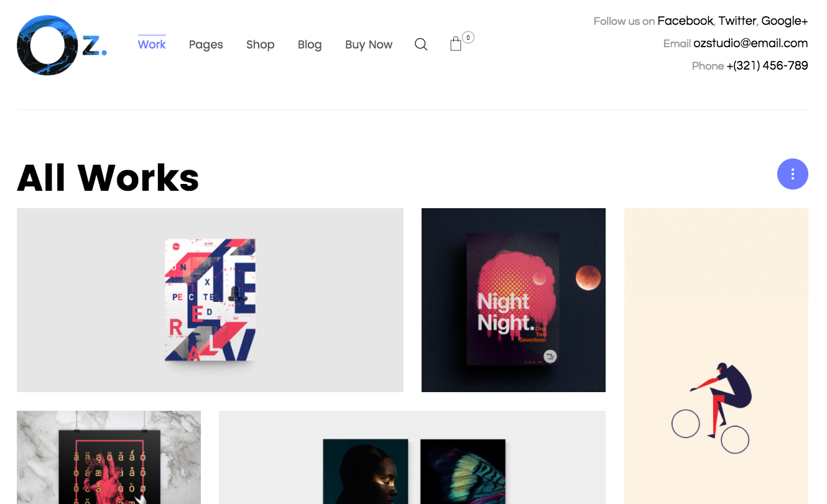827x504 pixels.
Task: Follow the Facebook link
Action: [685, 21]
